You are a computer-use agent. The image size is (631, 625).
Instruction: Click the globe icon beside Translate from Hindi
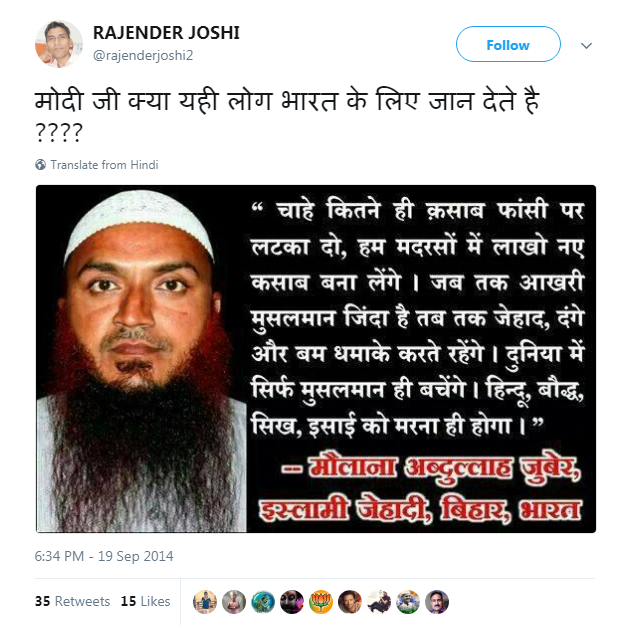pos(40,165)
